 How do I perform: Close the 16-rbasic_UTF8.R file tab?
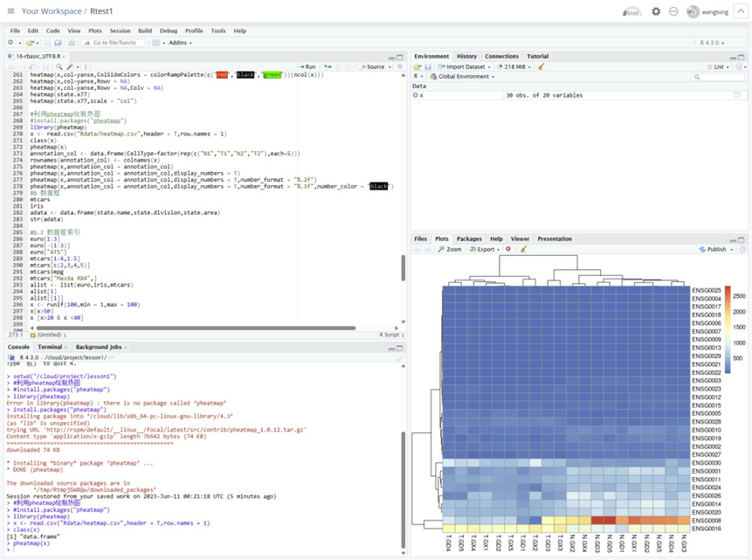64,57
